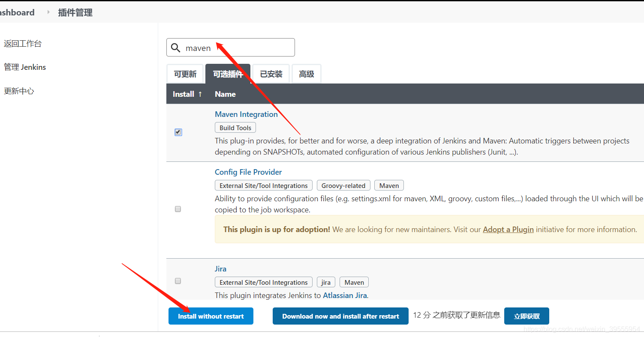Screen dimensions: 644x337
Task: Click the Maven tag under Jira
Action: click(354, 282)
